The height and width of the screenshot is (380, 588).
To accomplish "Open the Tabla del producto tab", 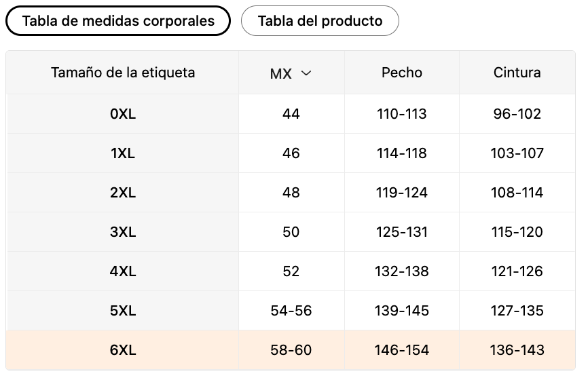I will 320,21.
